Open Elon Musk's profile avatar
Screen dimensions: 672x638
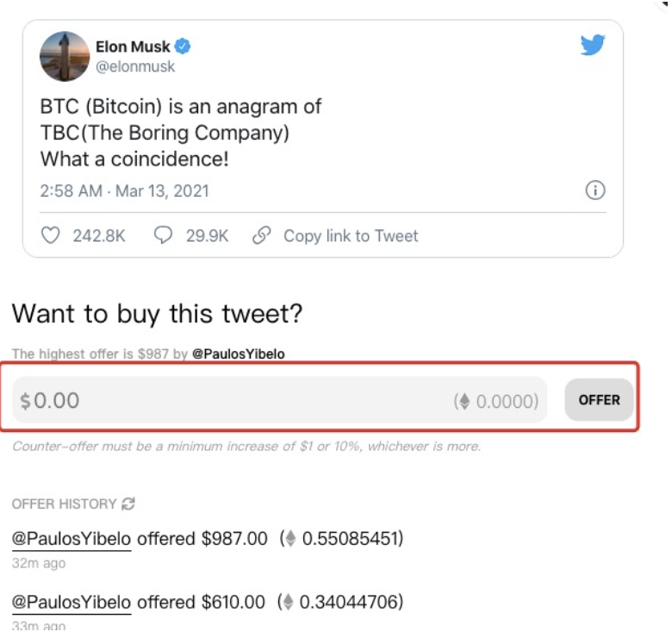(x=65, y=56)
